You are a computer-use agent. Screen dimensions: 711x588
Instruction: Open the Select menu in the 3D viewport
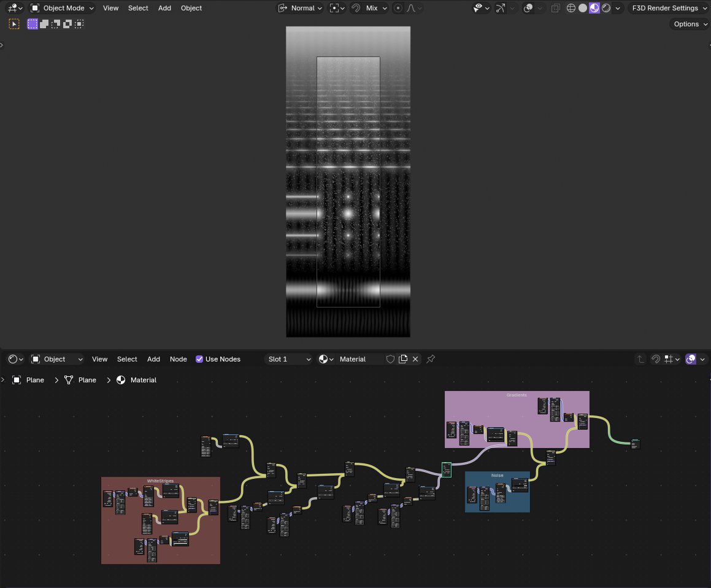138,8
